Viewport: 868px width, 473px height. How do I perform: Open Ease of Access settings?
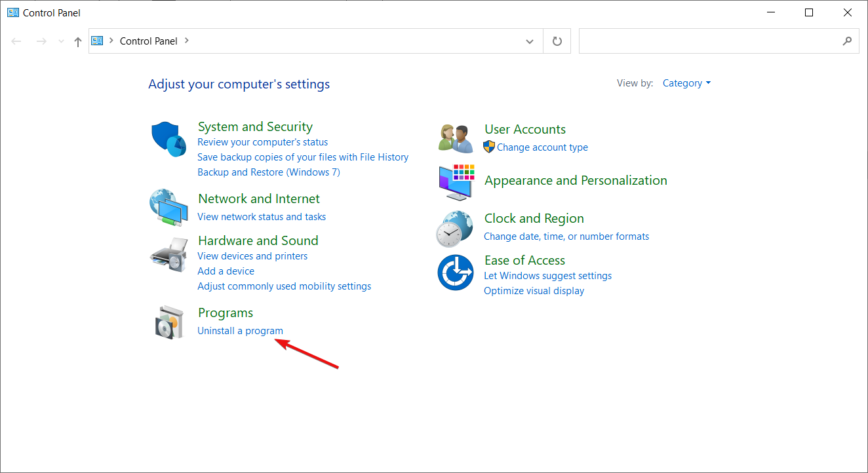(524, 260)
